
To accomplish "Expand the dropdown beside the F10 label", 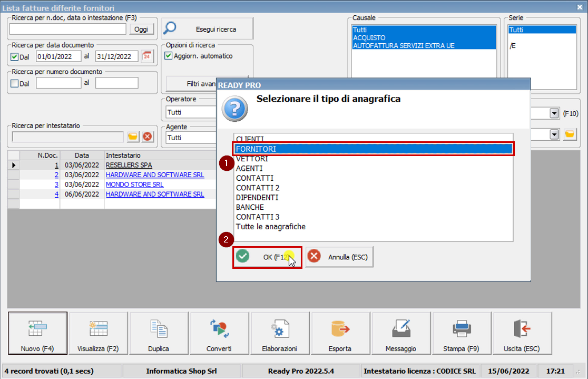I will 554,113.
